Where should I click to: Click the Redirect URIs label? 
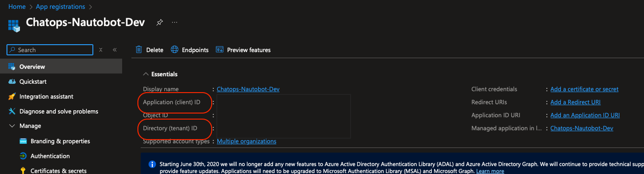click(489, 102)
